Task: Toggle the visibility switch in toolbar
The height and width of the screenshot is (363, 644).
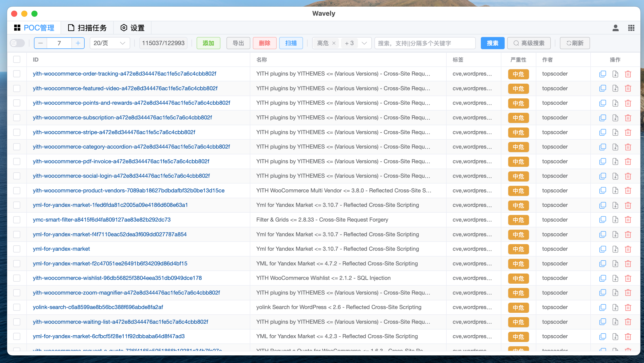Action: tap(17, 43)
